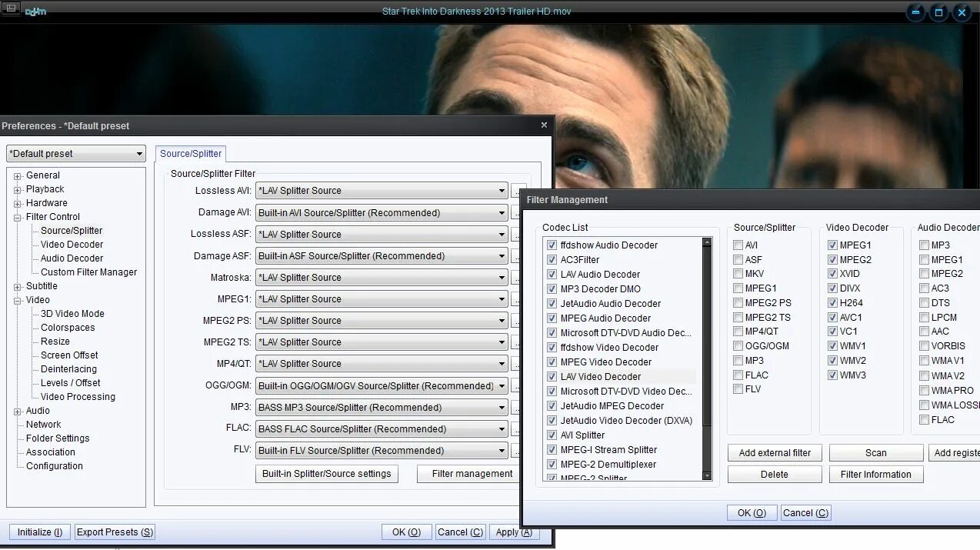Select LAV Video Decoder text in Codec List
Image resolution: width=980 pixels, height=550 pixels.
coord(601,377)
